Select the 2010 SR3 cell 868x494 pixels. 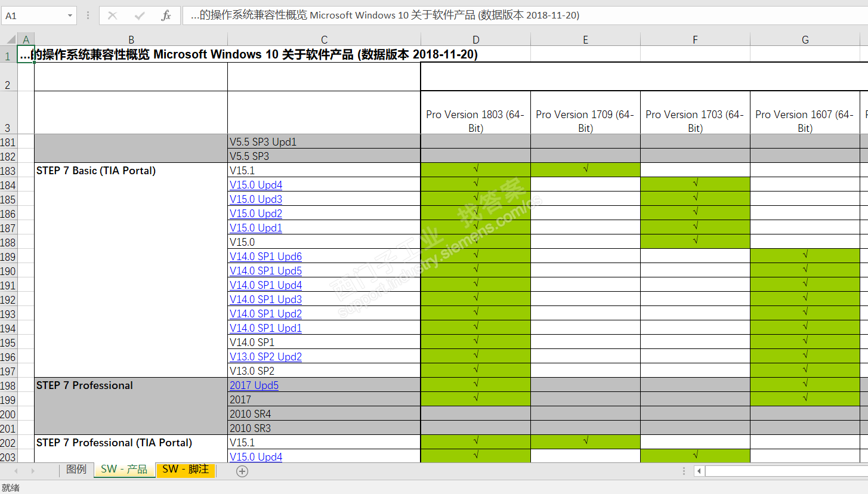(324, 428)
